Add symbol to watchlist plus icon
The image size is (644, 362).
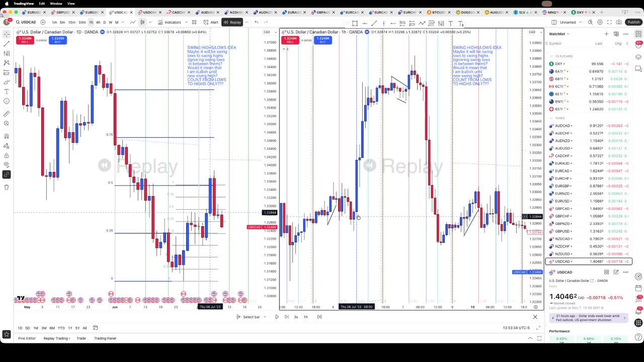[607, 34]
